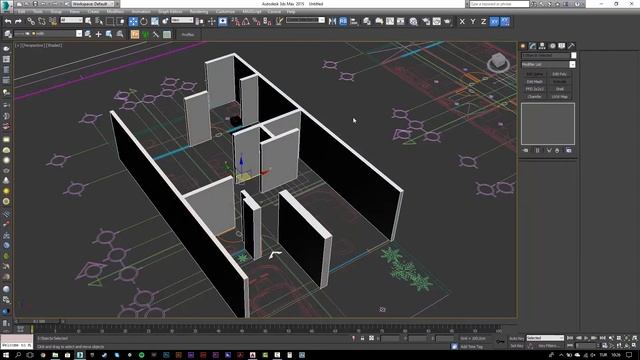Expand the layer list dropdown

coord(79,34)
